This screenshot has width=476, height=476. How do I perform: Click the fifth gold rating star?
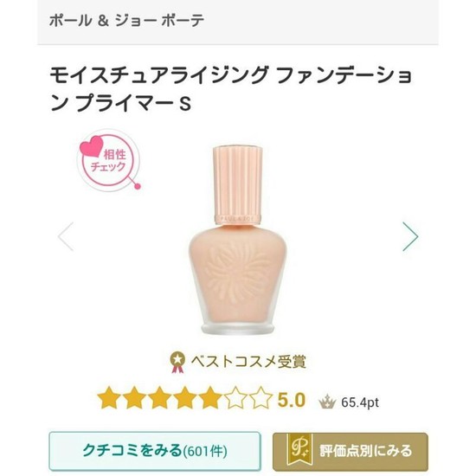(x=210, y=398)
